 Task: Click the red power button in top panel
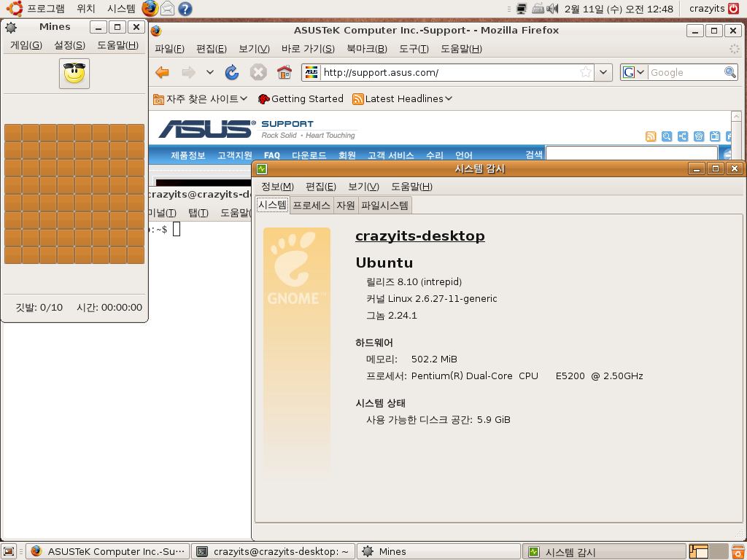pyautogui.click(x=734, y=9)
